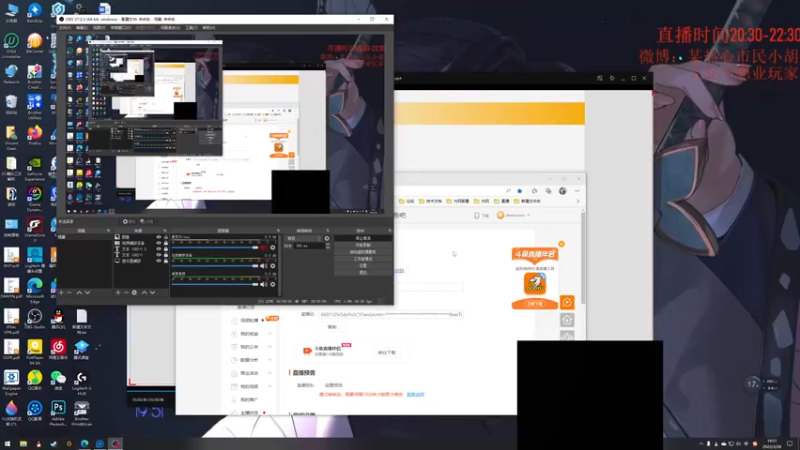Open Brother Utilities desktop shortcut
This screenshot has width=800, height=450.
coord(35,106)
